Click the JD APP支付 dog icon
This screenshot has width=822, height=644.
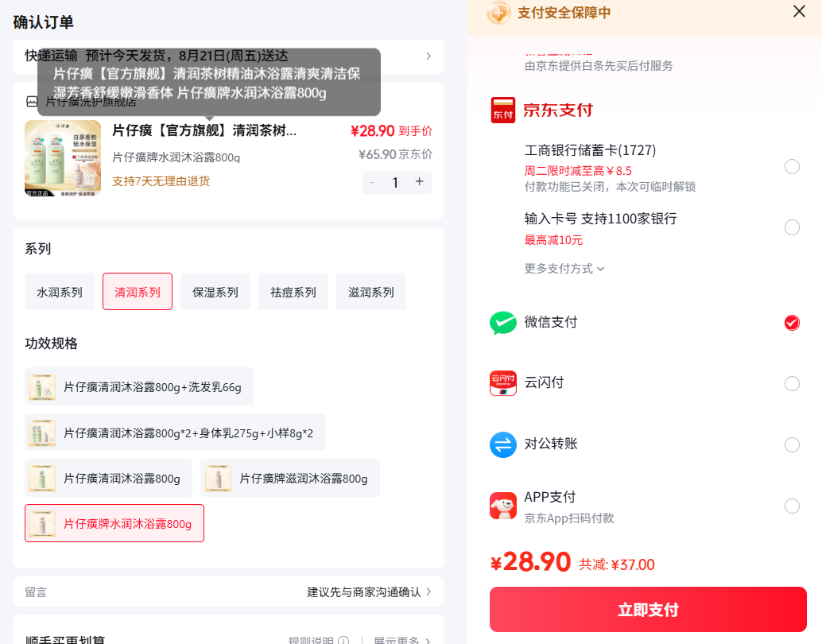click(502, 506)
